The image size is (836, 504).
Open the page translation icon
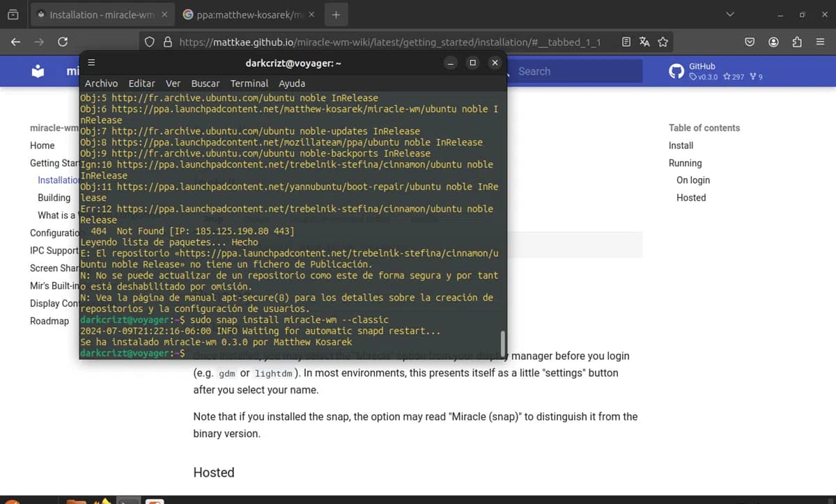[644, 42]
